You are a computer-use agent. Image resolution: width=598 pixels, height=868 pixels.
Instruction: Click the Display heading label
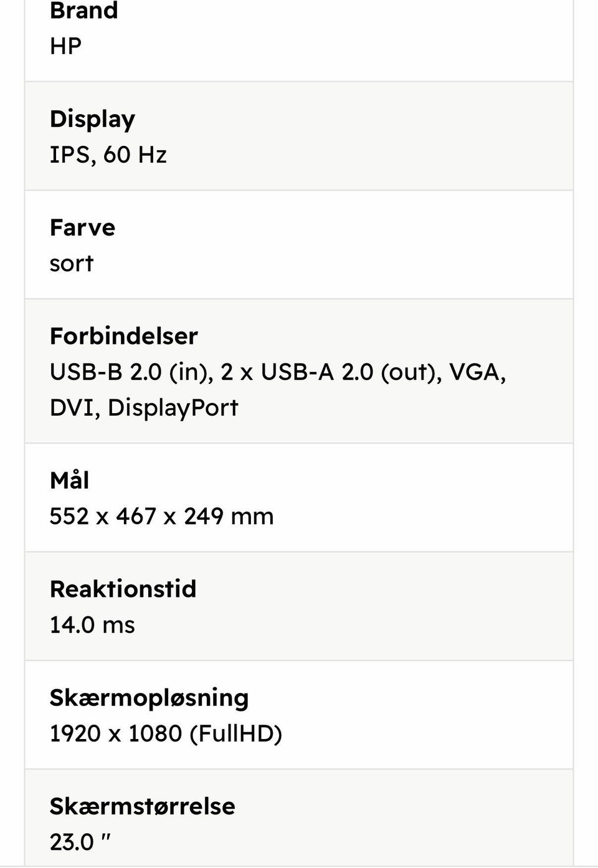pos(92,119)
